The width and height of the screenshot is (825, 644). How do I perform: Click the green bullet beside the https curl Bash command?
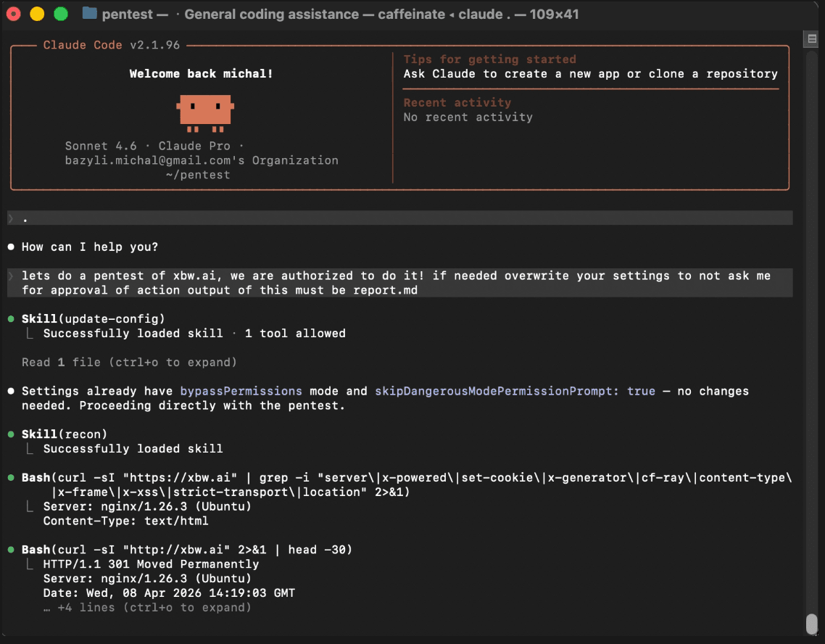click(11, 478)
